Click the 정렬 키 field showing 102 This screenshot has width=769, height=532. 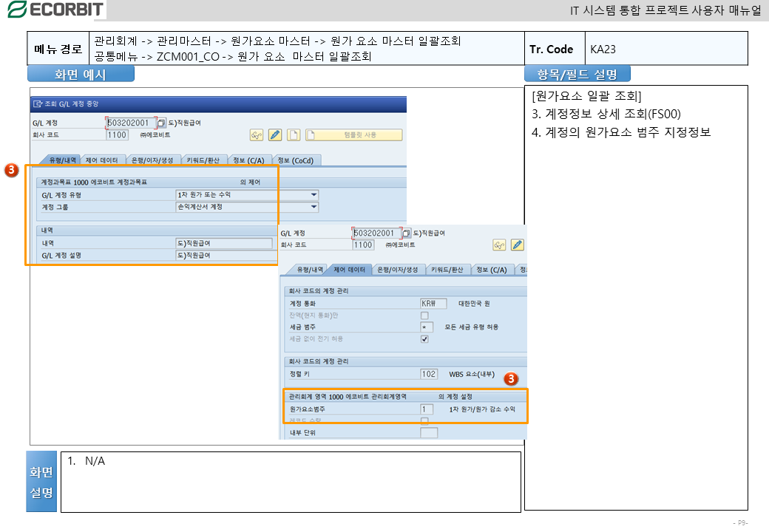pos(428,374)
